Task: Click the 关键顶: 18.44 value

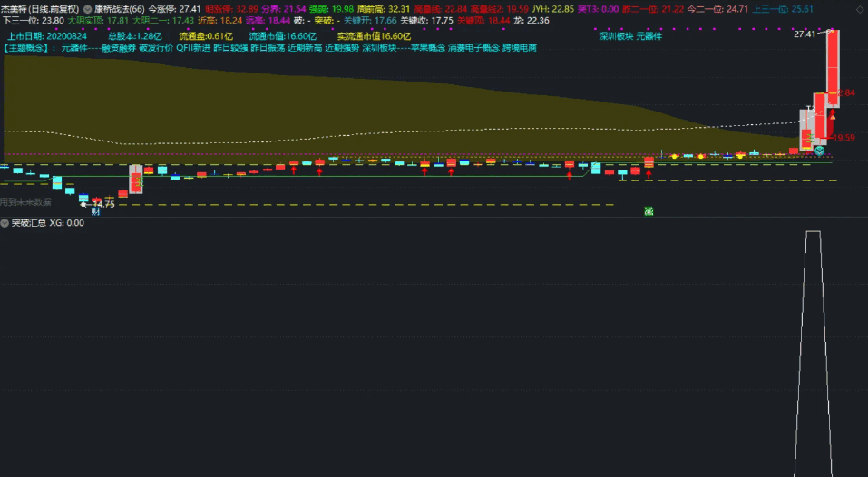Action: [x=483, y=21]
